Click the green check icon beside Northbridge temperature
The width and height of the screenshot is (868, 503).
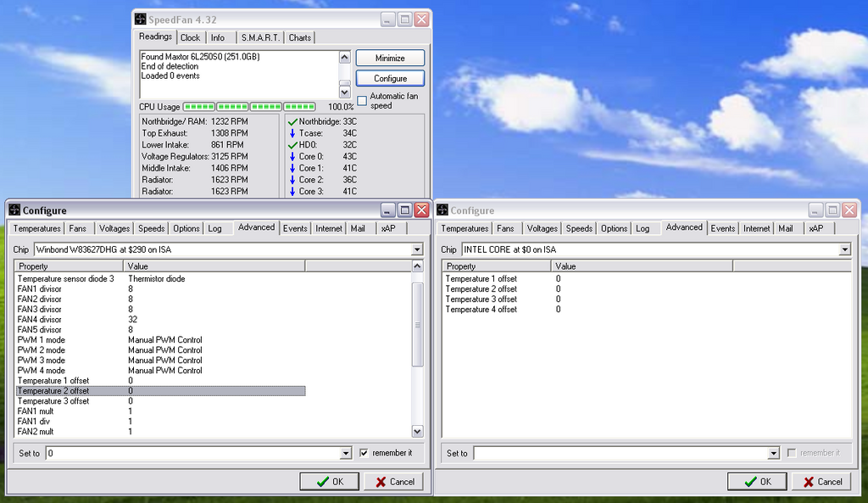coord(292,121)
